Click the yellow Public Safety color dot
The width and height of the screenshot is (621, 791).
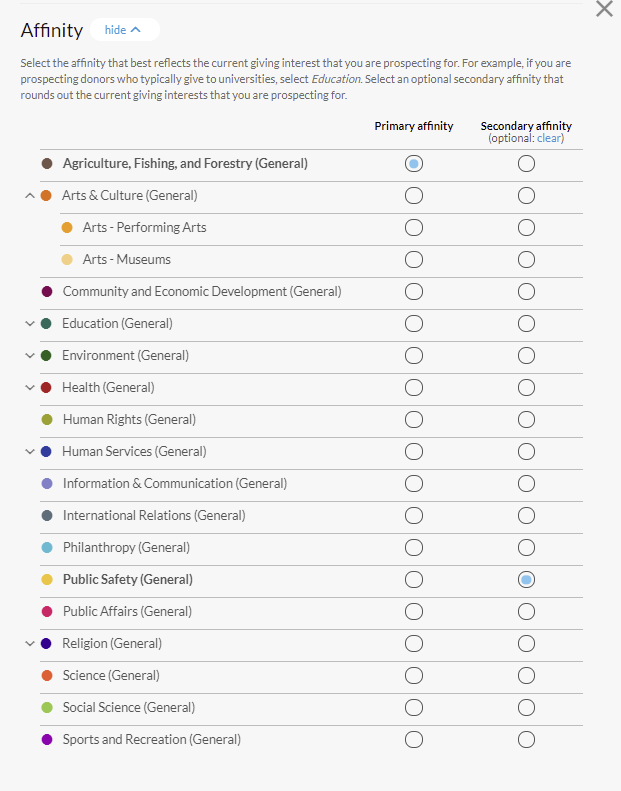(47, 580)
